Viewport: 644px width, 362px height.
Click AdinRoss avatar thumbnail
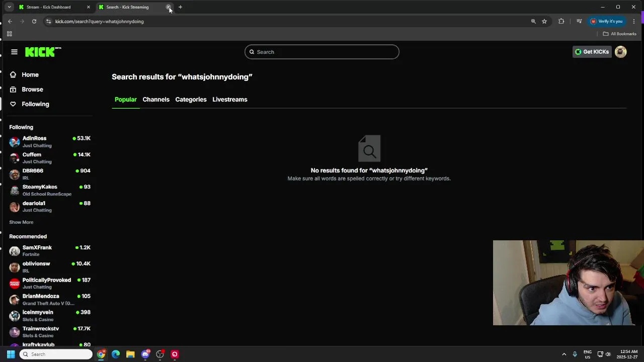pos(15,142)
